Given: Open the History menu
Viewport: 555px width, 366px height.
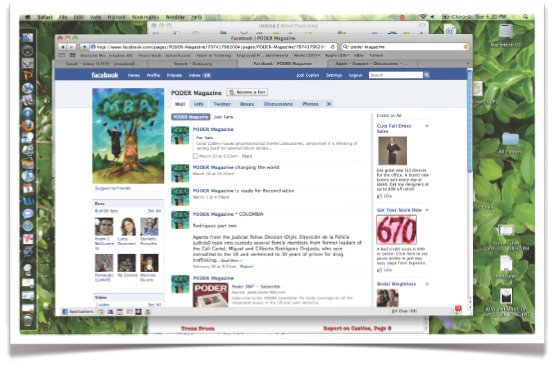Looking at the screenshot, I should [x=116, y=17].
